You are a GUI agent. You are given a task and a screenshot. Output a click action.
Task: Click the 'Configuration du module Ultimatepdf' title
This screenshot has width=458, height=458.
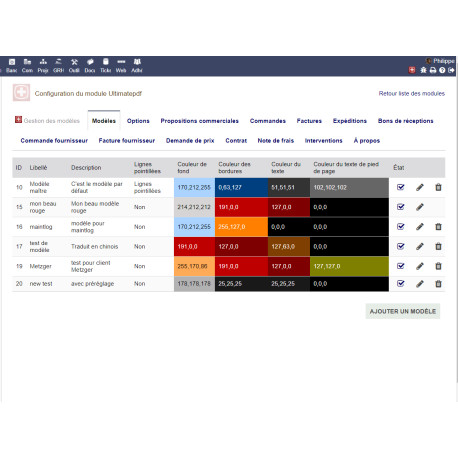click(x=88, y=94)
